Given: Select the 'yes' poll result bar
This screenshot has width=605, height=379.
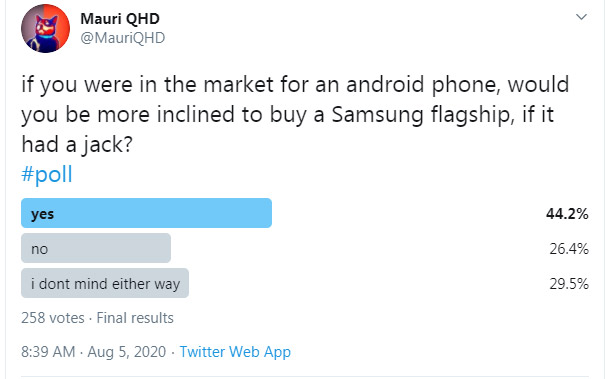Looking at the screenshot, I should (146, 213).
